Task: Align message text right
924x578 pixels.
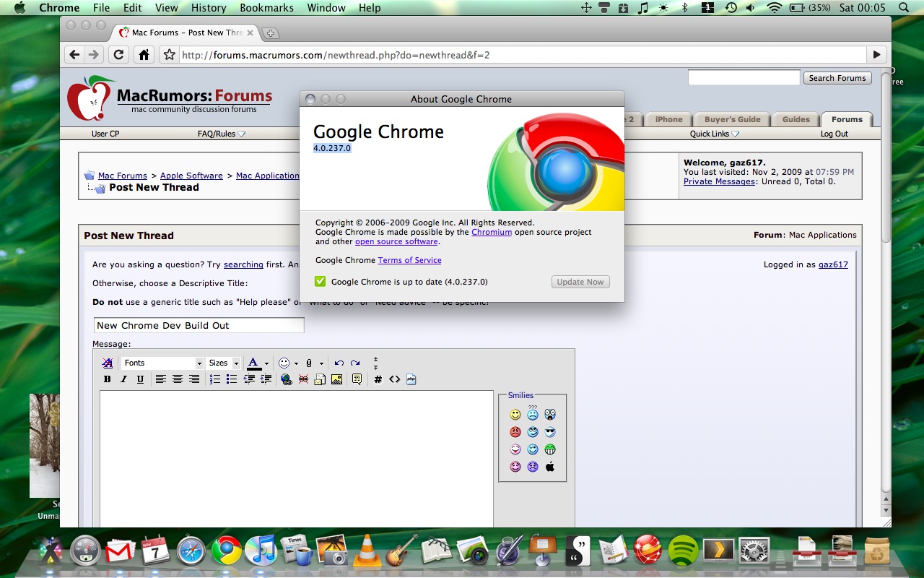Action: [x=193, y=379]
